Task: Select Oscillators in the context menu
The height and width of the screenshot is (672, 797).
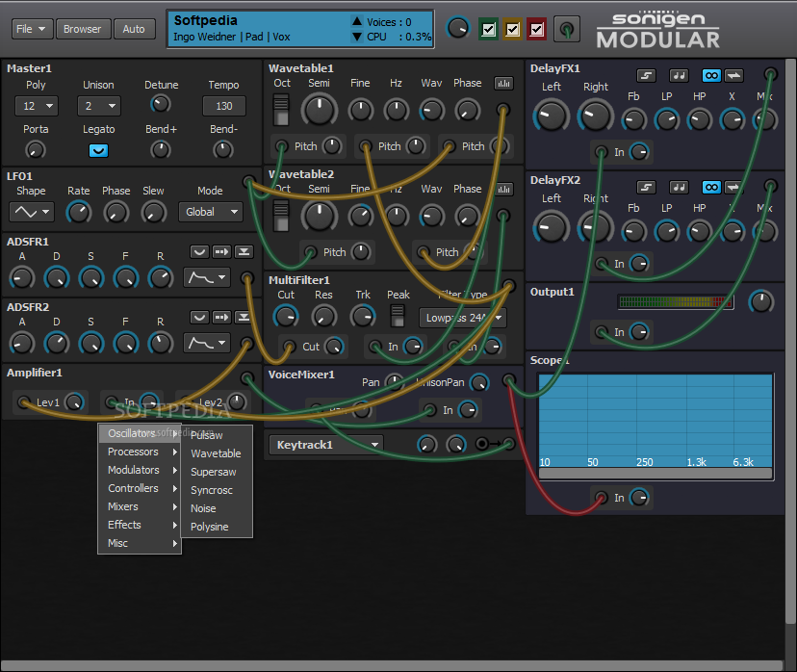Action: (140, 433)
